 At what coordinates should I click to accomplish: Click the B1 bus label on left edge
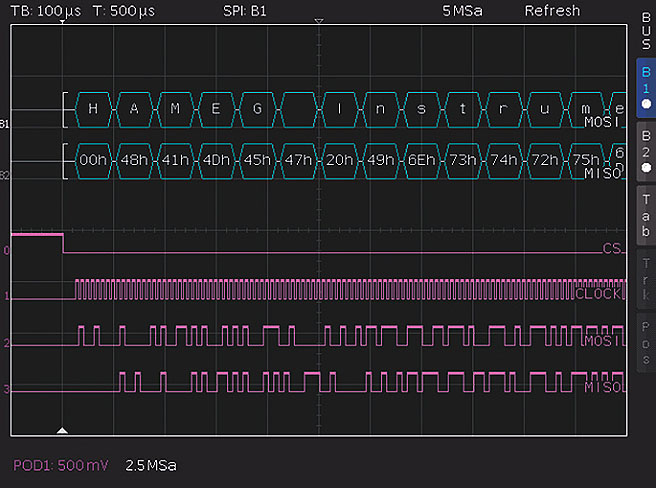5,125
